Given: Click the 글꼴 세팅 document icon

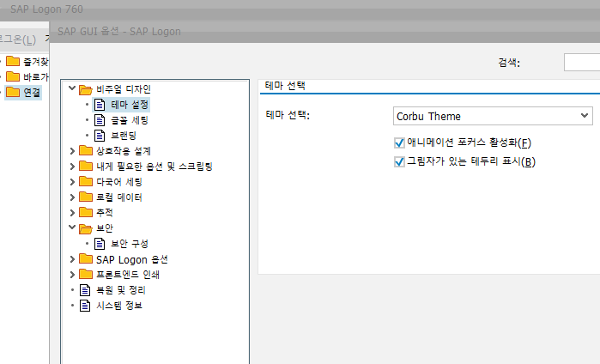Looking at the screenshot, I should coord(100,120).
